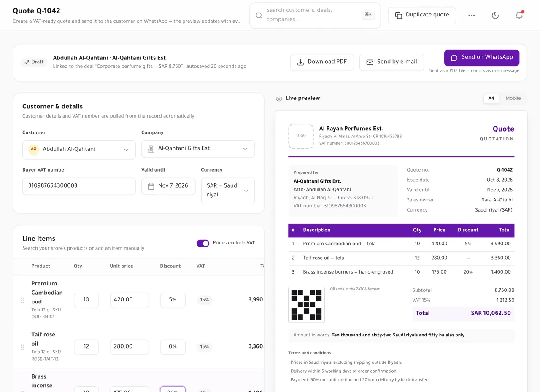
Task: Click the 280.00 unit price field
Action: coord(129,347)
